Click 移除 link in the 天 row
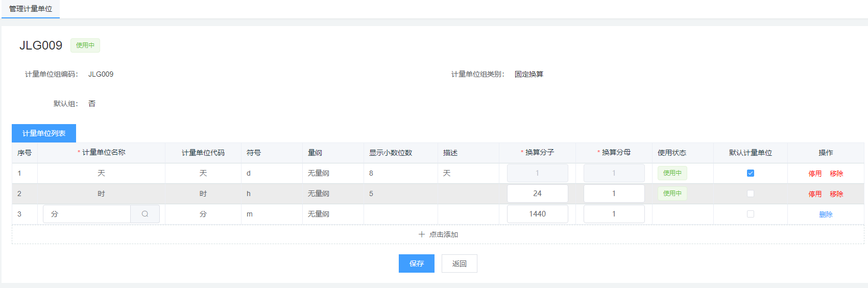The width and height of the screenshot is (868, 288). coord(836,174)
